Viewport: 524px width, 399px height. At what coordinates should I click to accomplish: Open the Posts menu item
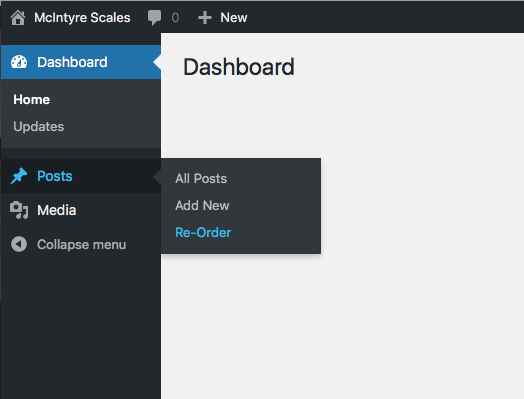[x=81, y=176]
